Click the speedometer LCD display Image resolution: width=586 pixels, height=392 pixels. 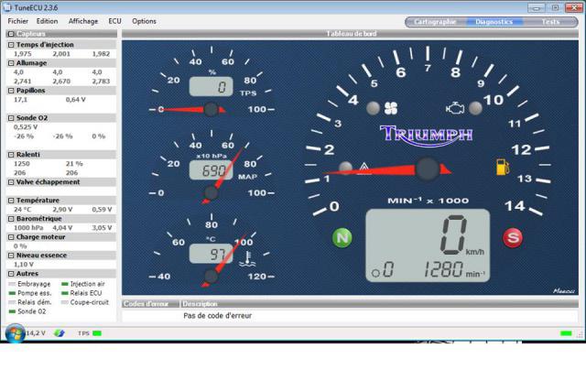coord(428,245)
